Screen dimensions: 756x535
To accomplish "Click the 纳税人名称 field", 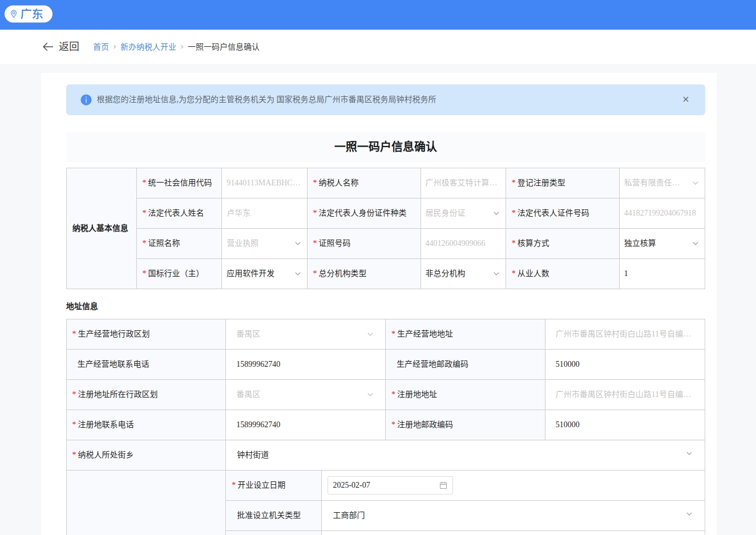I will click(x=463, y=183).
